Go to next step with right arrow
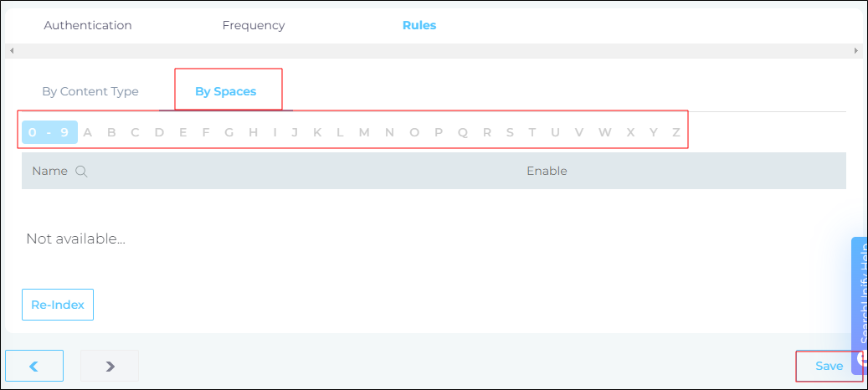The height and width of the screenshot is (390, 868). (110, 366)
